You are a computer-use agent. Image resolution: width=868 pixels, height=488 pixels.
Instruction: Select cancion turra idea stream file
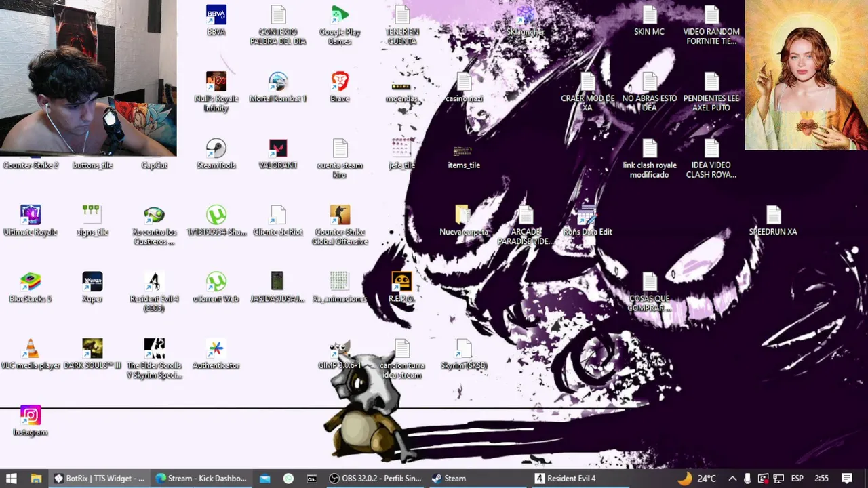pyautogui.click(x=401, y=359)
